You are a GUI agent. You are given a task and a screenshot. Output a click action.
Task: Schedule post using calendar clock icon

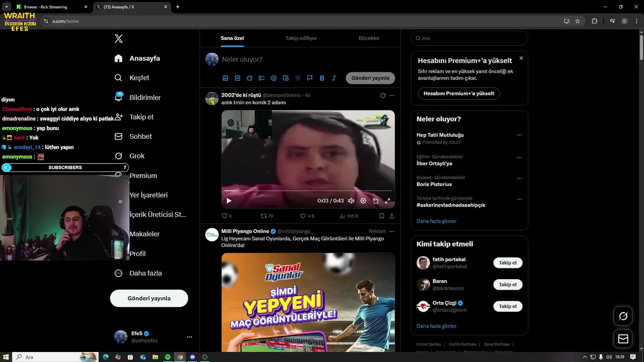[286, 78]
